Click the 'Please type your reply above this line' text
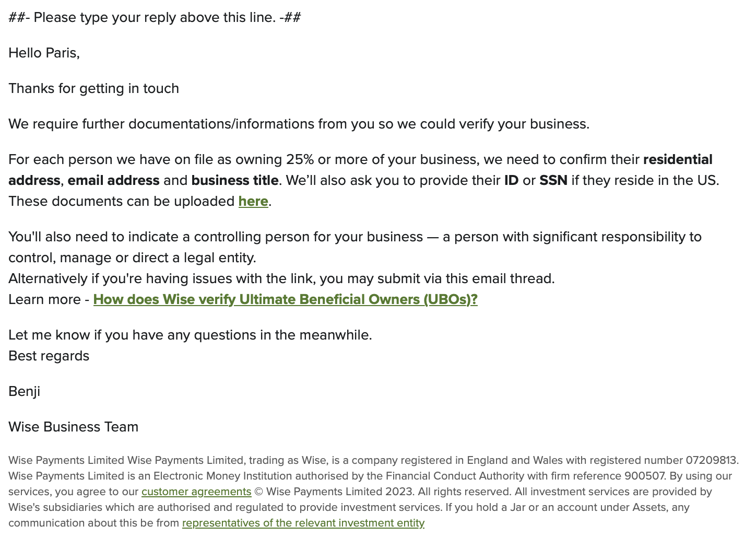 155,17
